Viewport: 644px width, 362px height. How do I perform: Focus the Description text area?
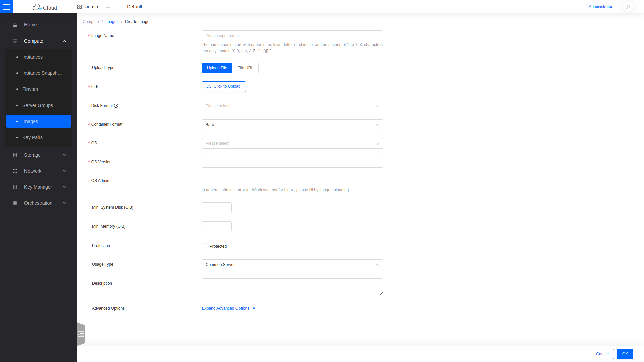point(292,287)
